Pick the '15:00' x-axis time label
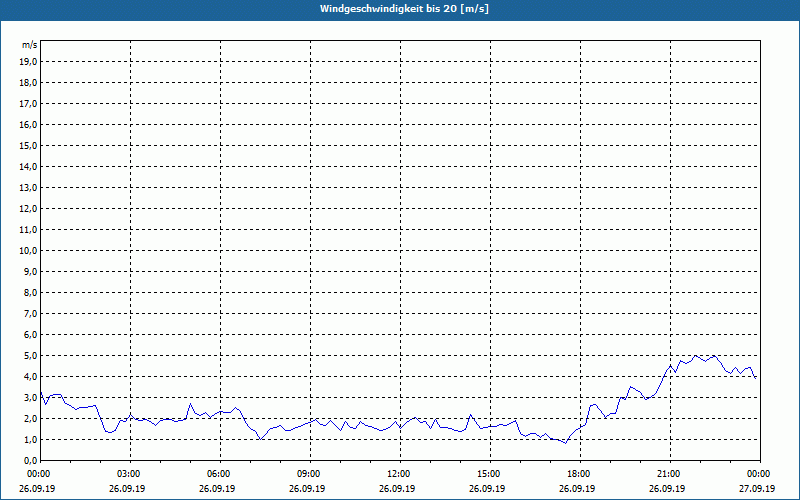The image size is (800, 500). [x=490, y=474]
